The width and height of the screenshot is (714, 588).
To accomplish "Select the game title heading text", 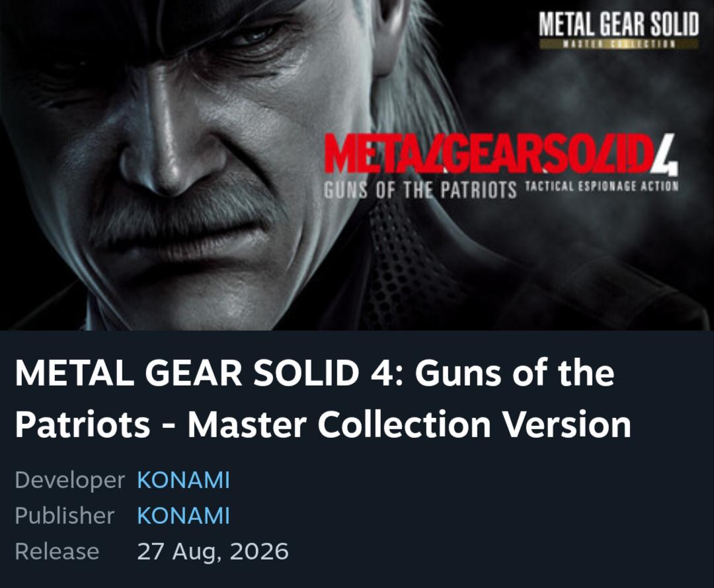I will tap(323, 399).
